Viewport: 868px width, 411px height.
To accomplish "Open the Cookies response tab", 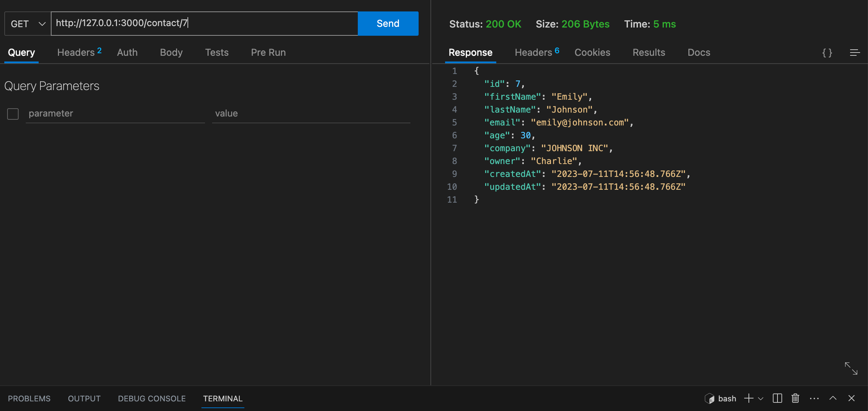I will coord(592,53).
